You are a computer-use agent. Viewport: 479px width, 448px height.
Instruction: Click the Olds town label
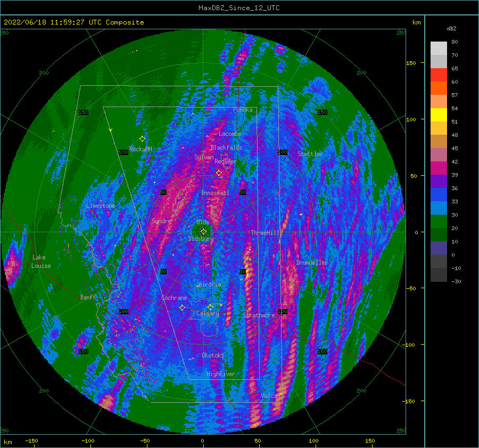(x=203, y=222)
